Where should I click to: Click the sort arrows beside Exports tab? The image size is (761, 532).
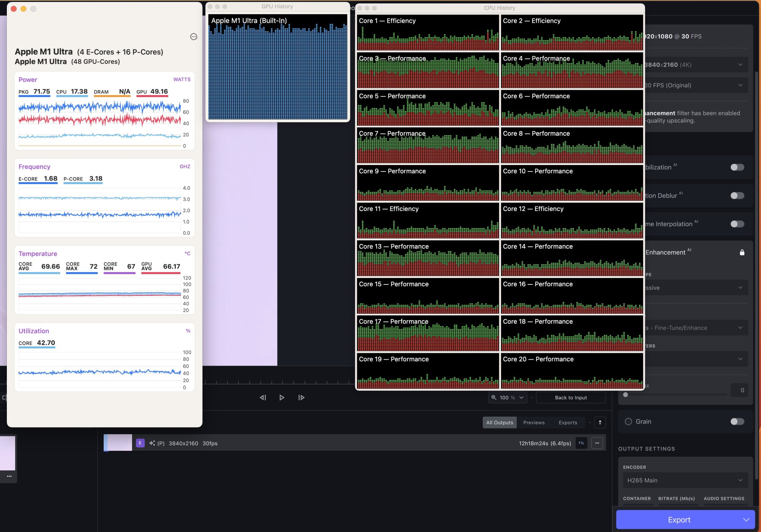[x=600, y=422]
